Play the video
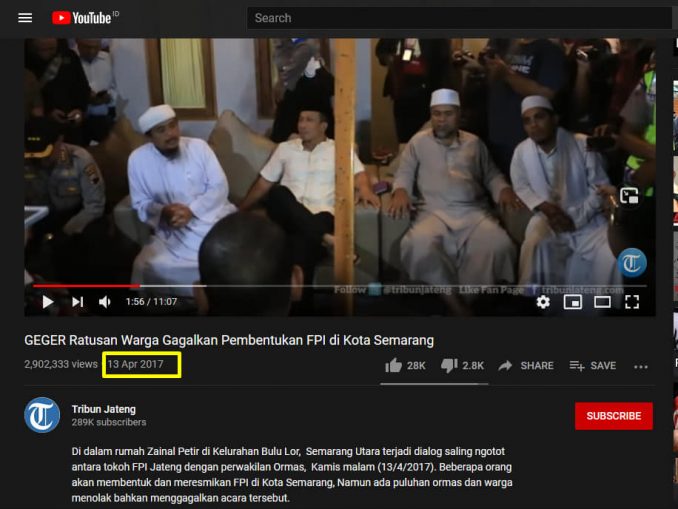Viewport: 678px width, 509px height. 48,302
